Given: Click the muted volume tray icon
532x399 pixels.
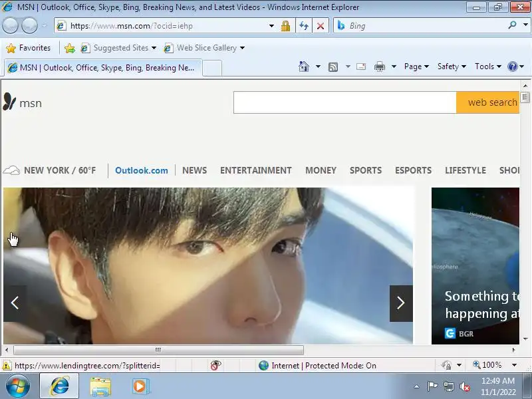Looking at the screenshot, I should click(465, 386).
